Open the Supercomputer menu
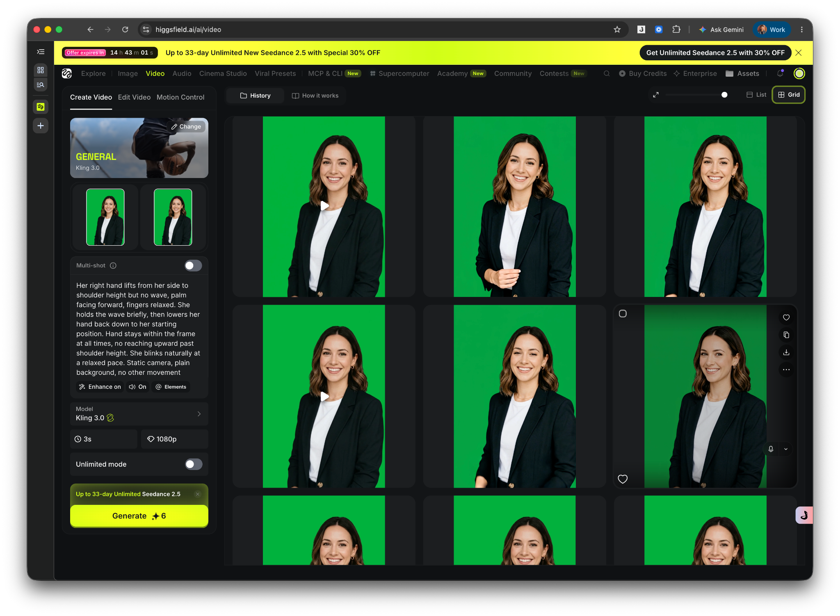This screenshot has height=616, width=840. click(x=399, y=73)
